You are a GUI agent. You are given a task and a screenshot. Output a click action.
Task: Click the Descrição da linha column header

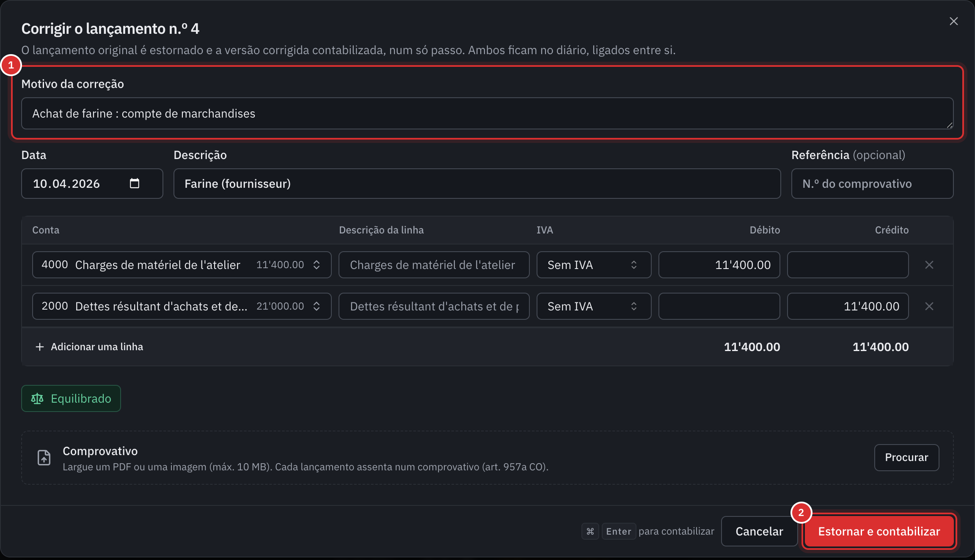tap(381, 230)
